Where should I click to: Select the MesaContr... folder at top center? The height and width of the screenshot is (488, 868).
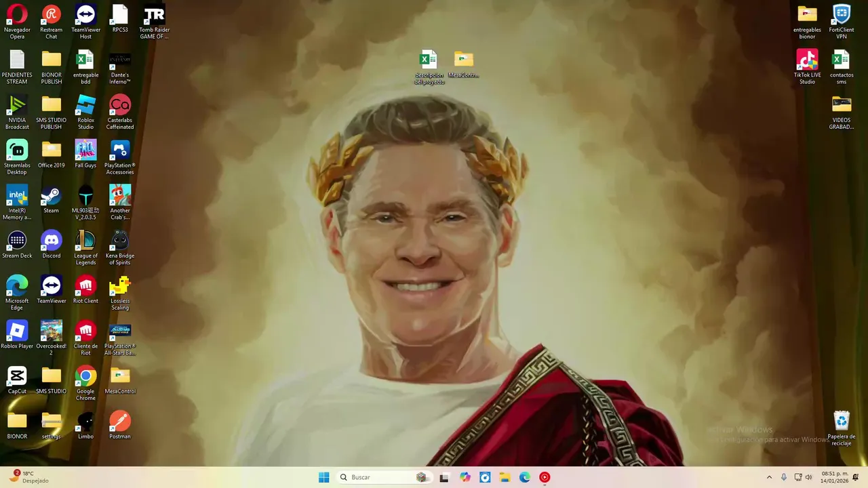tap(464, 64)
